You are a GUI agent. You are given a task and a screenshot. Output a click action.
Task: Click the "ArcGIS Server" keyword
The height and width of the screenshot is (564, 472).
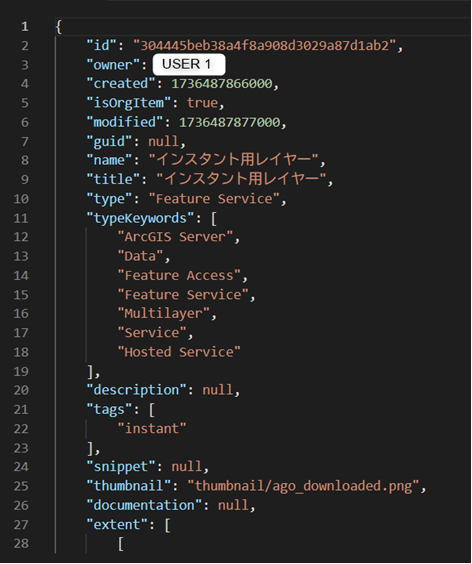pyautogui.click(x=175, y=237)
